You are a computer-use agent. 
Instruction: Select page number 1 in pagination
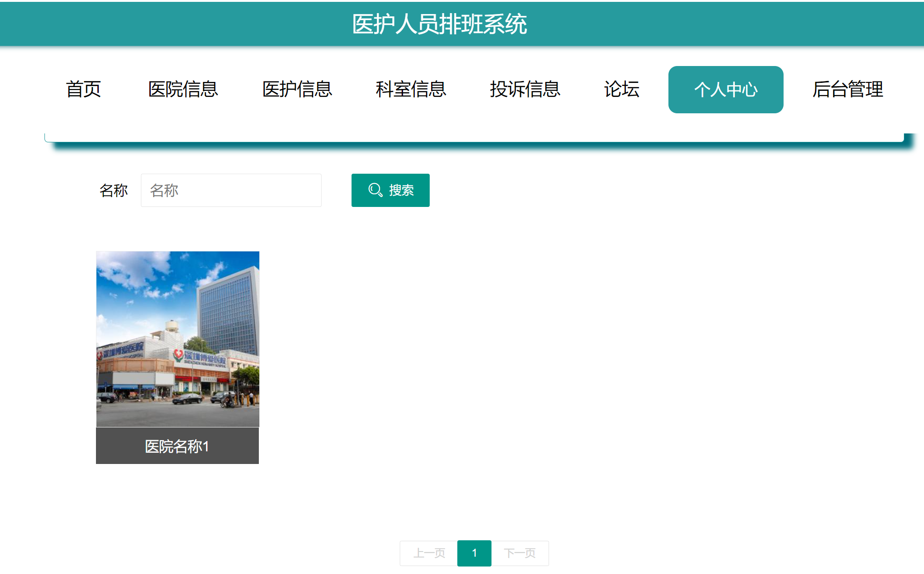coord(474,552)
